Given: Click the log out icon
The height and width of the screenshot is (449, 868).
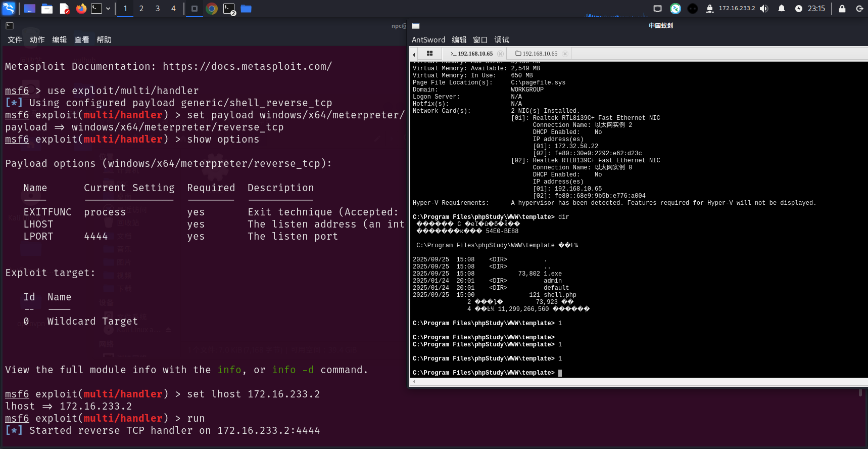Looking at the screenshot, I should (x=859, y=9).
